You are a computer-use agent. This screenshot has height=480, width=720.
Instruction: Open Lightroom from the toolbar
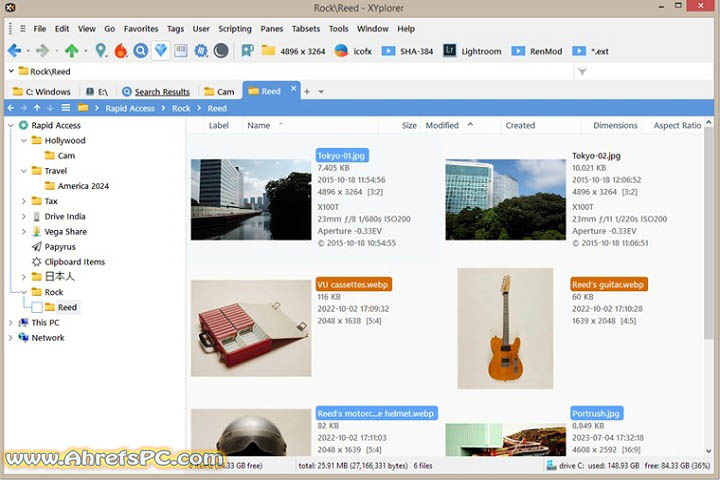coord(472,51)
